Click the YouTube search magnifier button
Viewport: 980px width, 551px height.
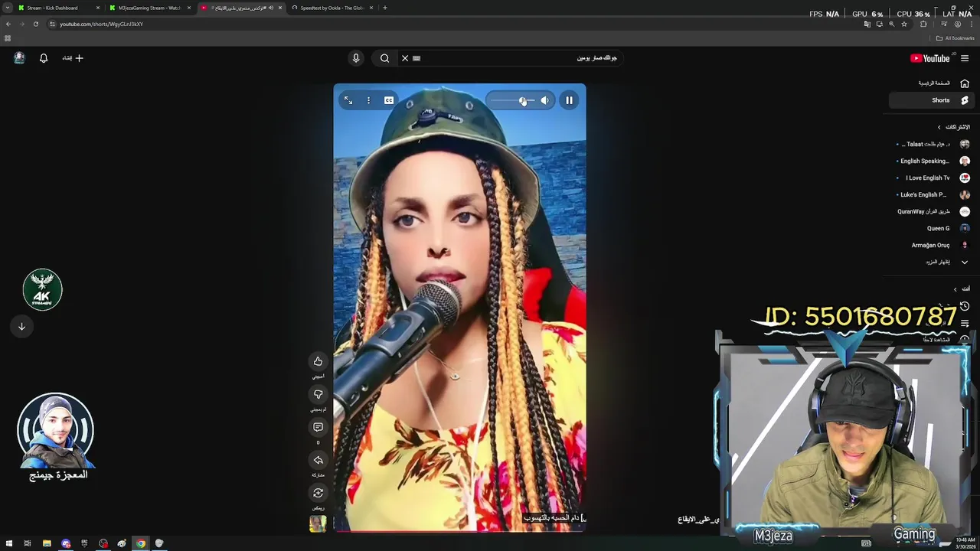click(384, 58)
